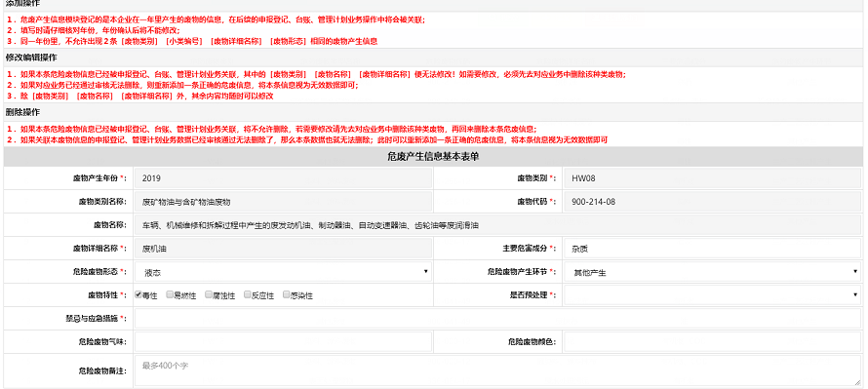Check the 反应性 checkbox
868x389 pixels.
(248, 295)
